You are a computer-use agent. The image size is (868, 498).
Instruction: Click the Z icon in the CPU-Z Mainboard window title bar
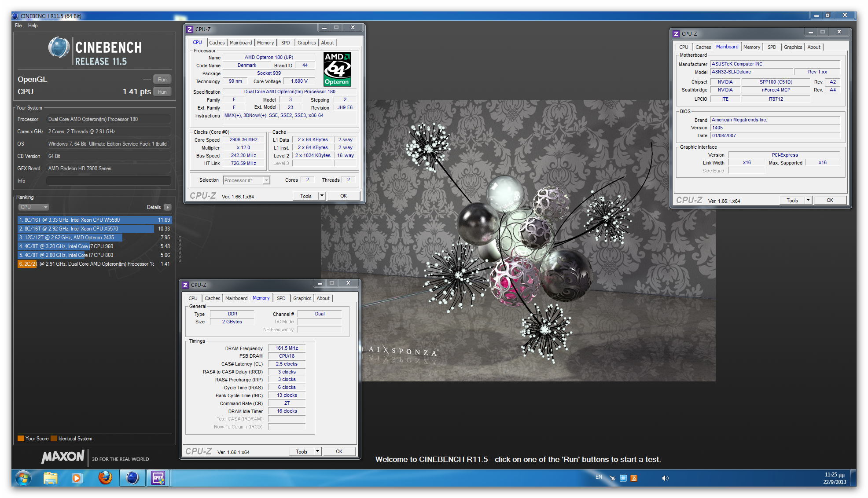(x=676, y=34)
